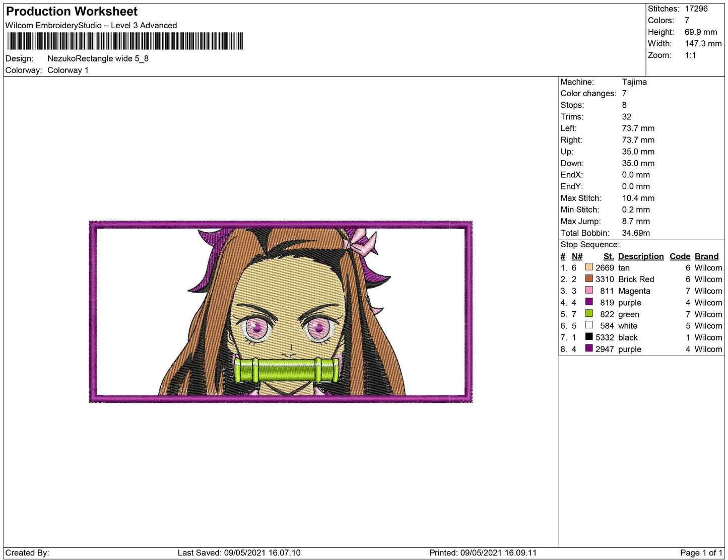The height and width of the screenshot is (560, 728).
Task: Click the Down value '35.0 mm'
Action: [638, 163]
